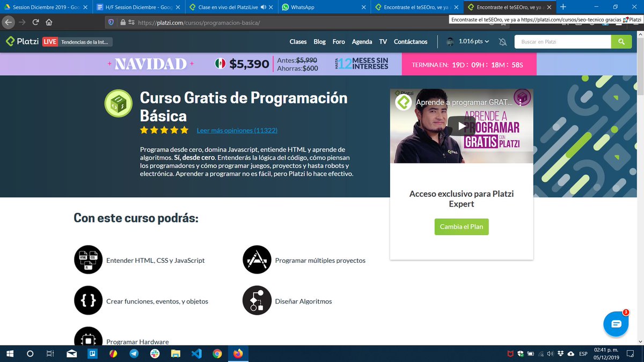This screenshot has width=644, height=362.
Task: Switch to the H/F Session Diciembre tab
Action: tap(138, 7)
